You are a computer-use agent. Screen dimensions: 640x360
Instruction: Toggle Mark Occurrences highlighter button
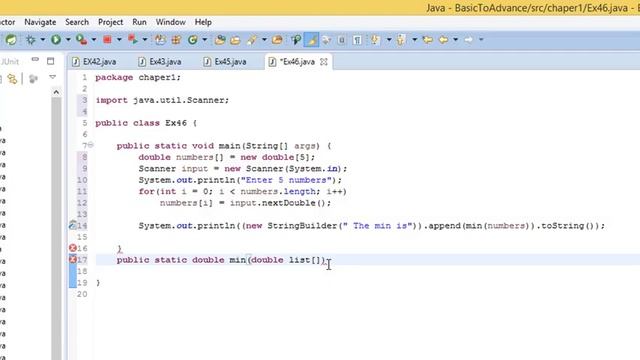pos(311,40)
